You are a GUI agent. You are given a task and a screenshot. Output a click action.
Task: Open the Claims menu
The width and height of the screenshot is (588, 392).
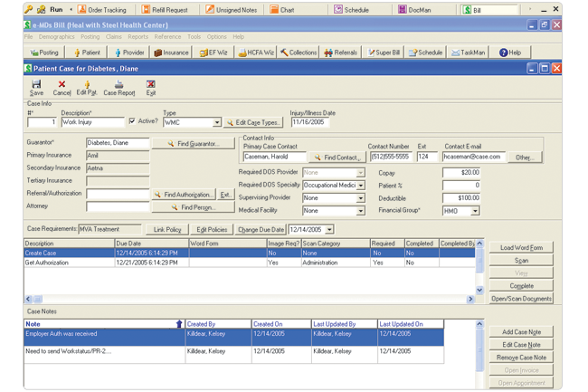pos(114,37)
